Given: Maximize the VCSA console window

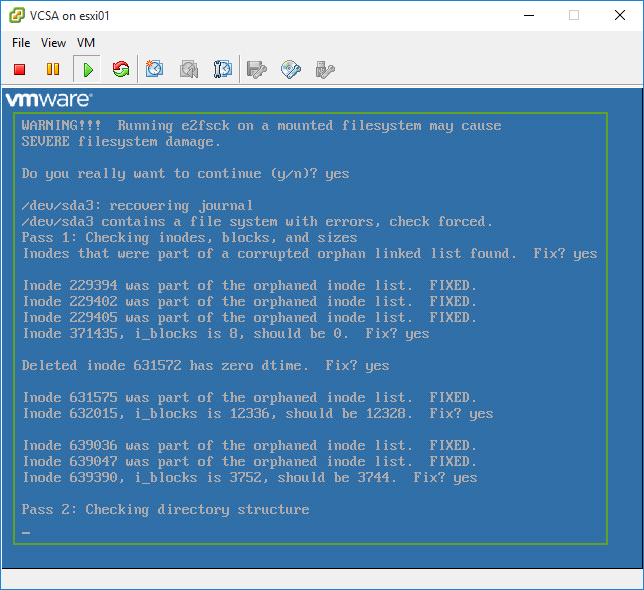Looking at the screenshot, I should (573, 15).
